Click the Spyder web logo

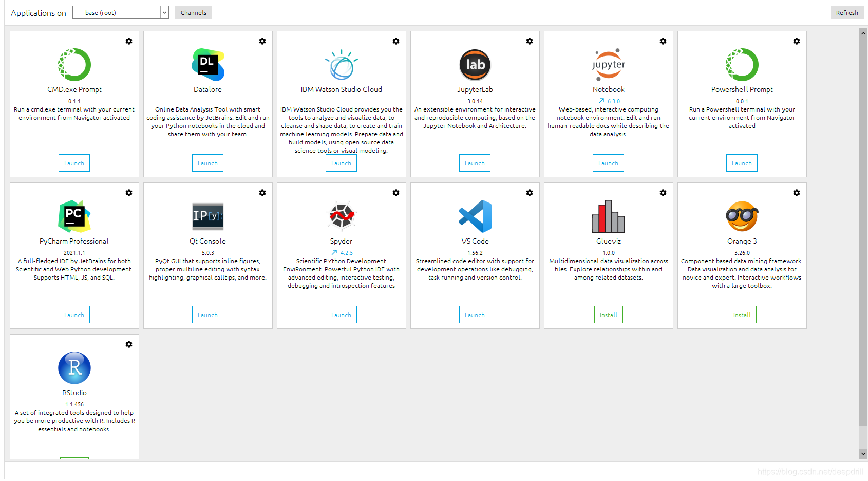(342, 216)
